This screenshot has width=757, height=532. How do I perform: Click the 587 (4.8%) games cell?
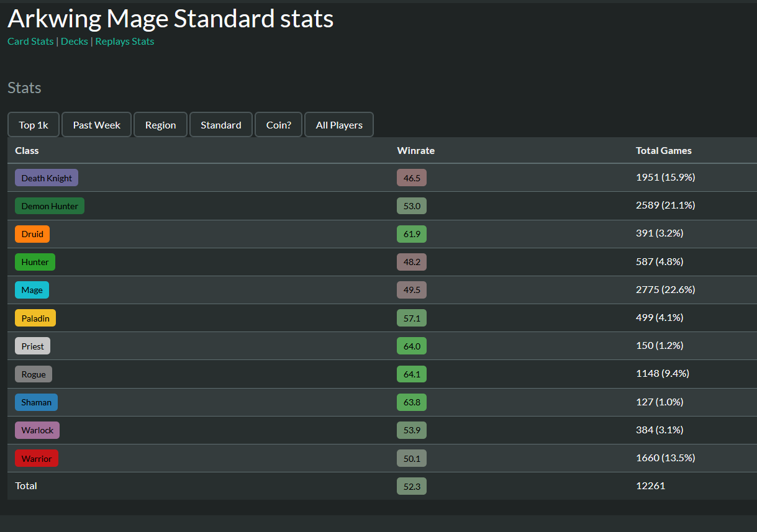660,262
